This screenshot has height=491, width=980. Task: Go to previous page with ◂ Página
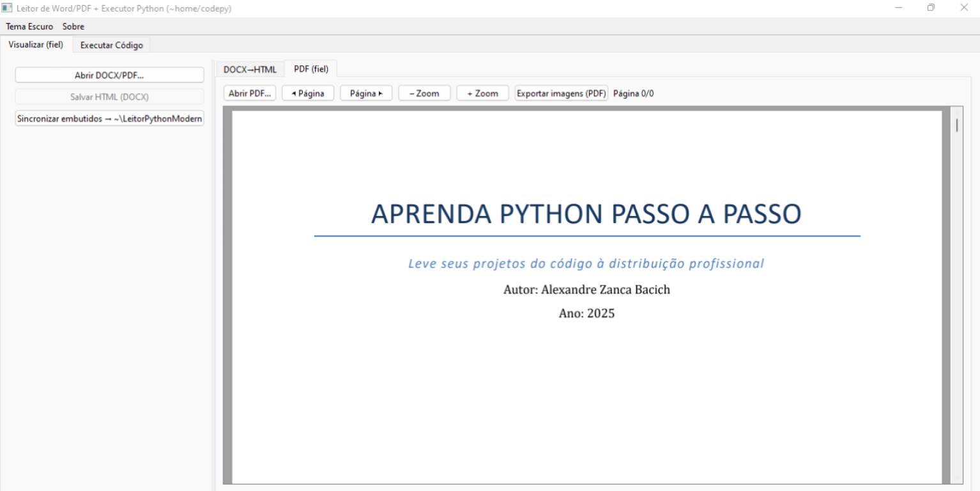click(308, 93)
